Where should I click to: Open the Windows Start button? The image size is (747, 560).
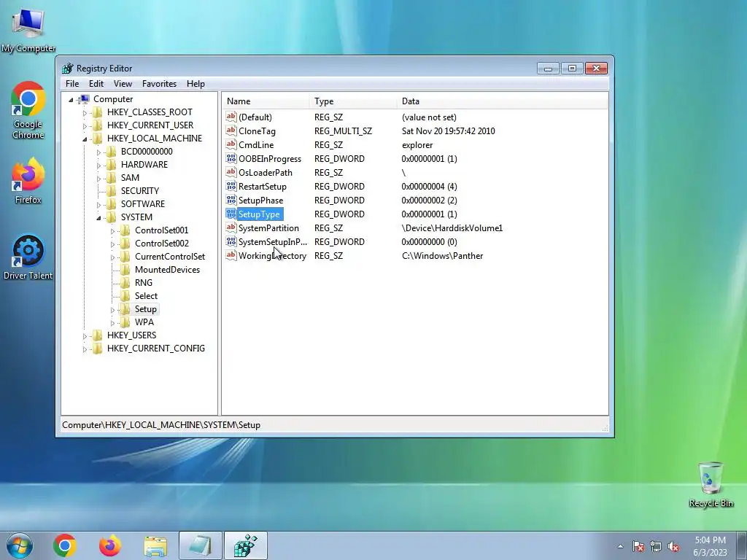click(20, 545)
